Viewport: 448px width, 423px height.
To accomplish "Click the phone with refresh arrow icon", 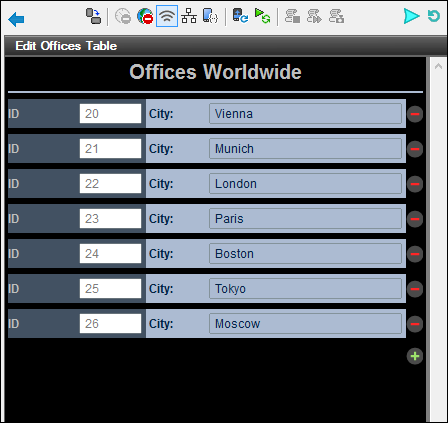I will (x=240, y=16).
